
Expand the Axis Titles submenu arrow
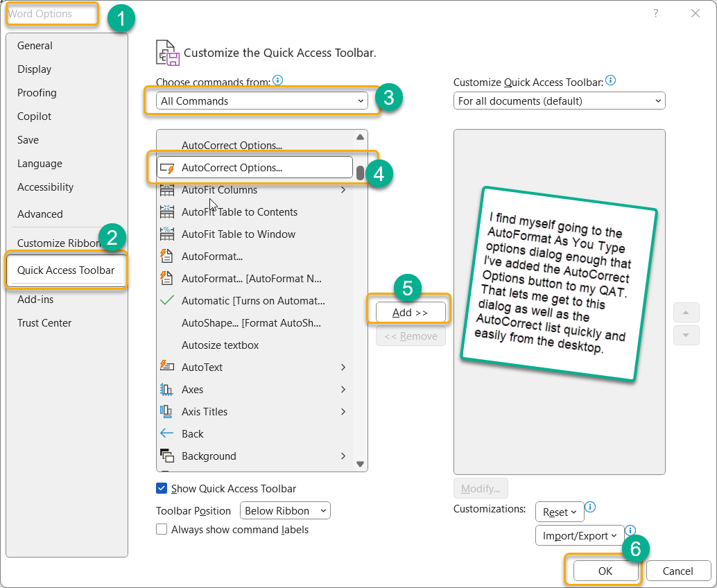(x=343, y=411)
